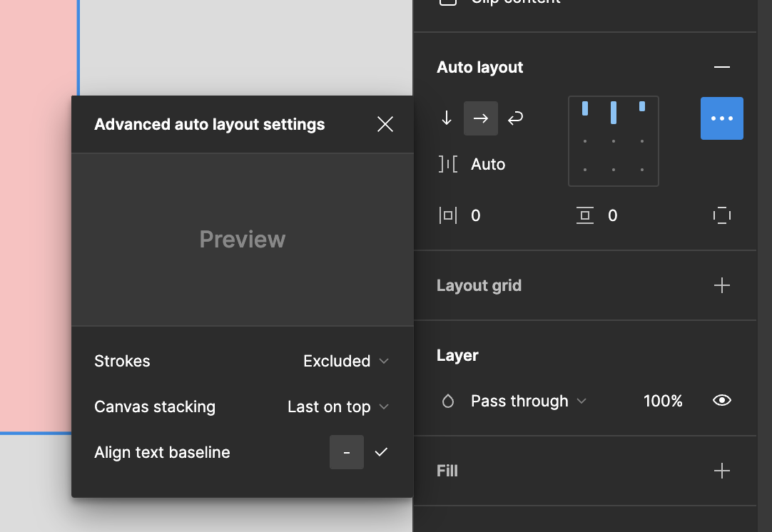Align children to top center
Screen dimensions: 772x532
pyautogui.click(x=614, y=112)
